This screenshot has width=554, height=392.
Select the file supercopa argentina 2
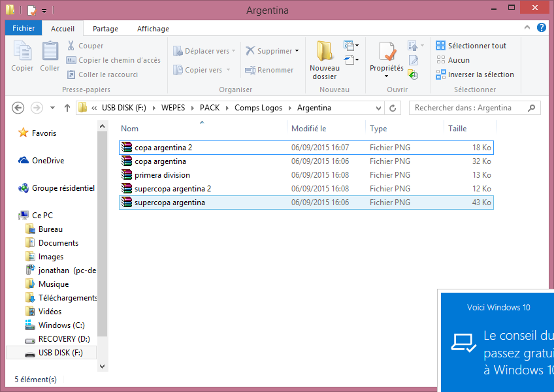tap(306, 189)
